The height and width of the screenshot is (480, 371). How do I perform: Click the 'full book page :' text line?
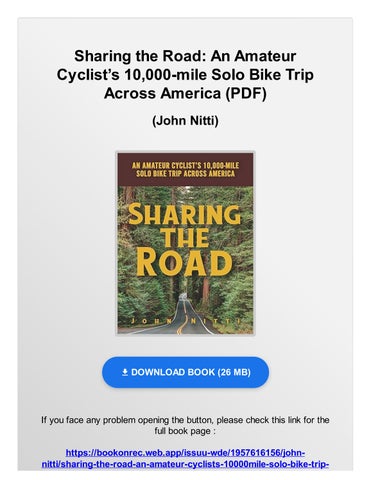click(x=185, y=431)
